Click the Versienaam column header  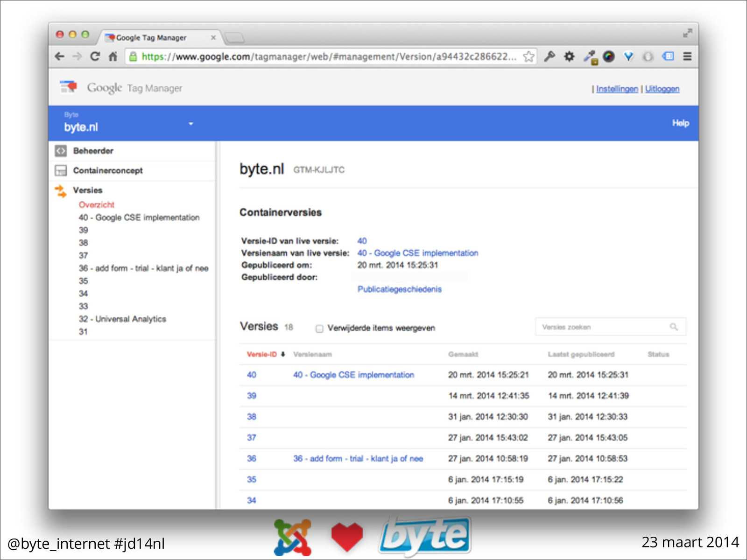point(312,354)
